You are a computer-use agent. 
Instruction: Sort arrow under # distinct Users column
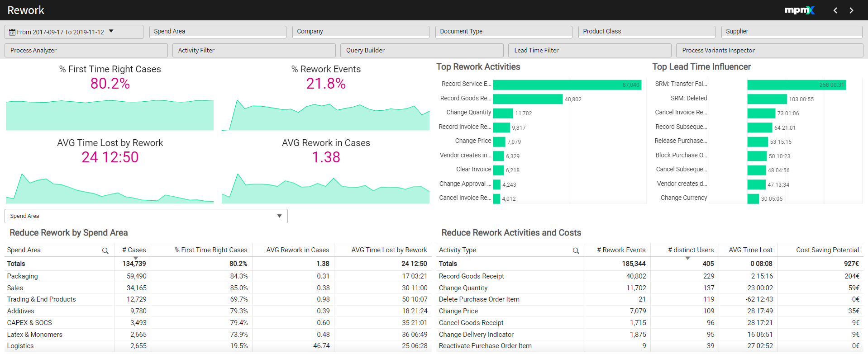pos(687,258)
